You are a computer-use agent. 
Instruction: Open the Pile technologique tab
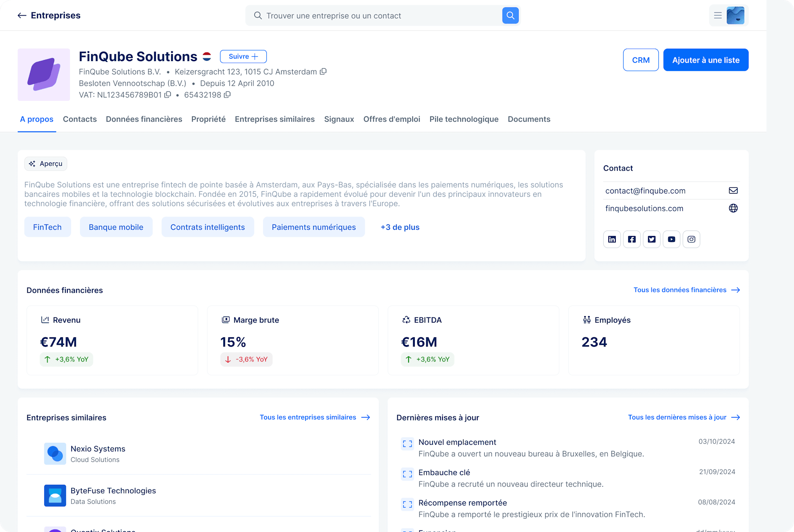pos(464,119)
